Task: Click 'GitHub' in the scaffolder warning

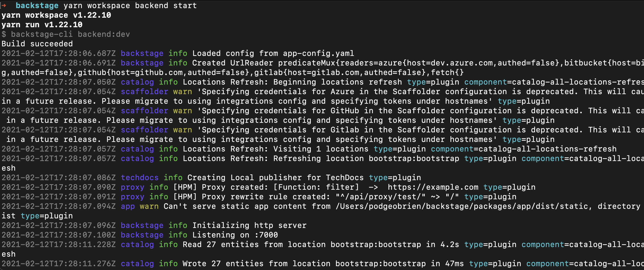Action: pyautogui.click(x=345, y=111)
